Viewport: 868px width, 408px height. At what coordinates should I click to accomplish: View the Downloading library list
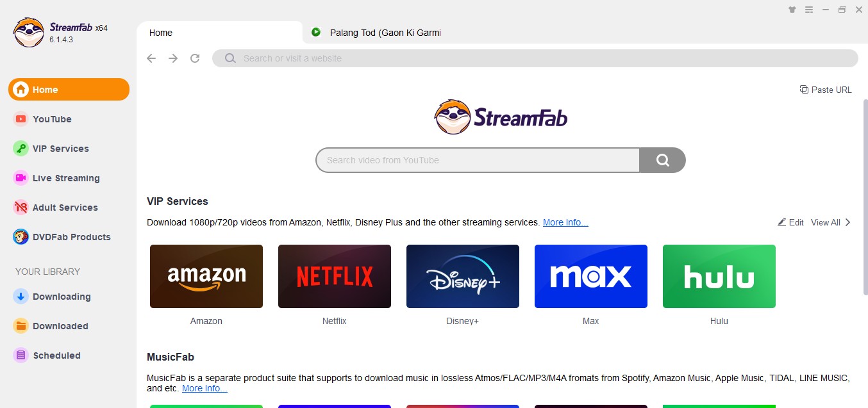click(69, 297)
